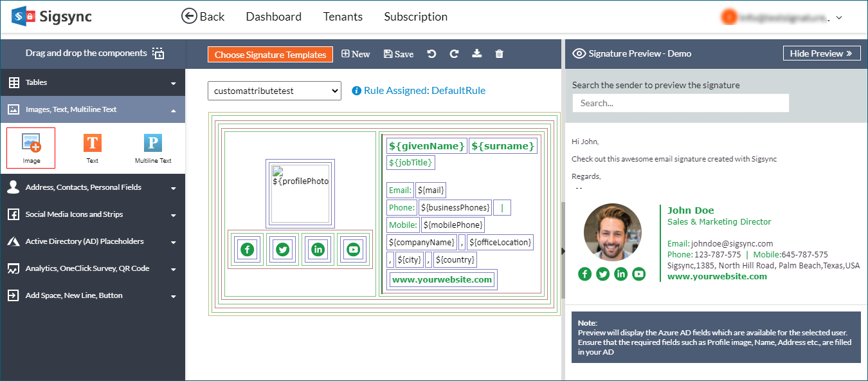The width and height of the screenshot is (868, 381).
Task: Select the Text component
Action: [x=93, y=148]
